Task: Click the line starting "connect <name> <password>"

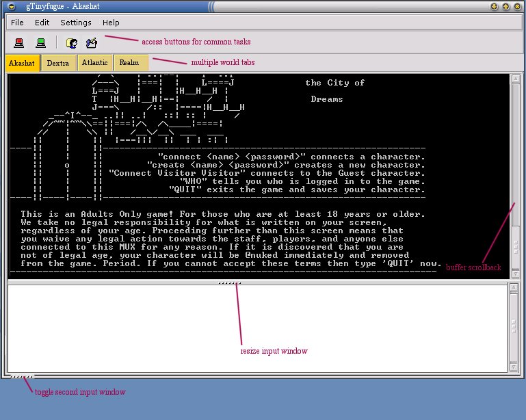Action: click(x=291, y=157)
